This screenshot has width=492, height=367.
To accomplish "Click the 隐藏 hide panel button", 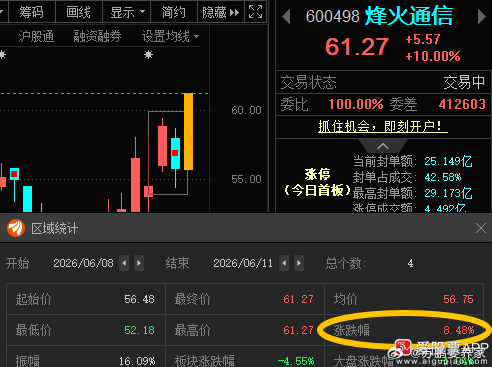I will (x=221, y=12).
